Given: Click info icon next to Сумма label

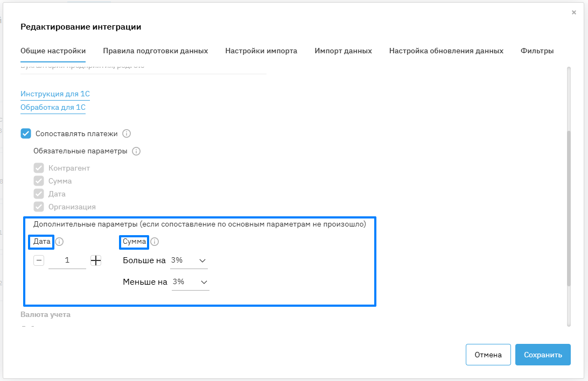Looking at the screenshot, I should [155, 242].
